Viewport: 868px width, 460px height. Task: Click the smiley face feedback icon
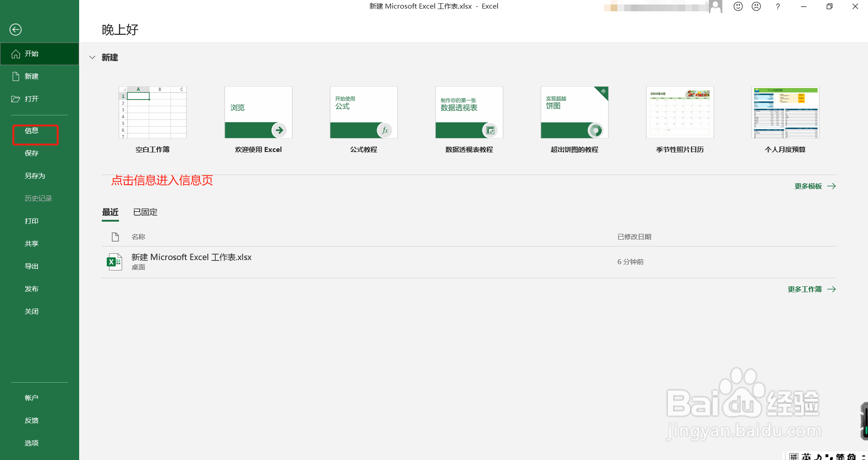(738, 6)
